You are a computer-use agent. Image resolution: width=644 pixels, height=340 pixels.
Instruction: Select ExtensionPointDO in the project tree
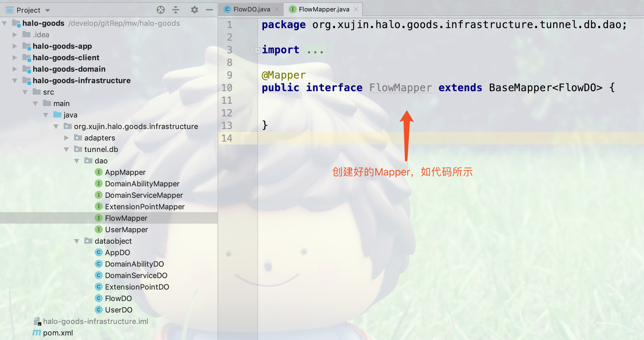point(137,287)
